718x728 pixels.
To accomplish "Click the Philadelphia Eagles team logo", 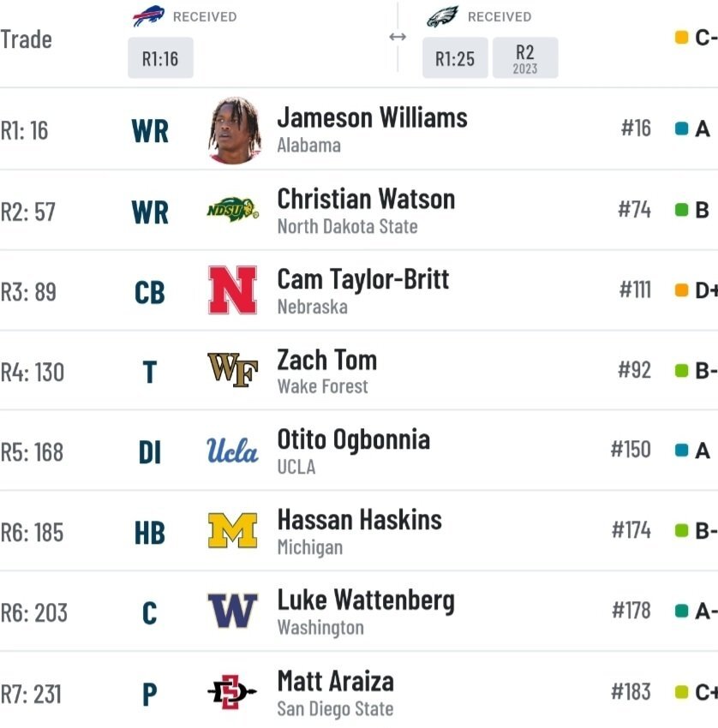I will pyautogui.click(x=443, y=16).
